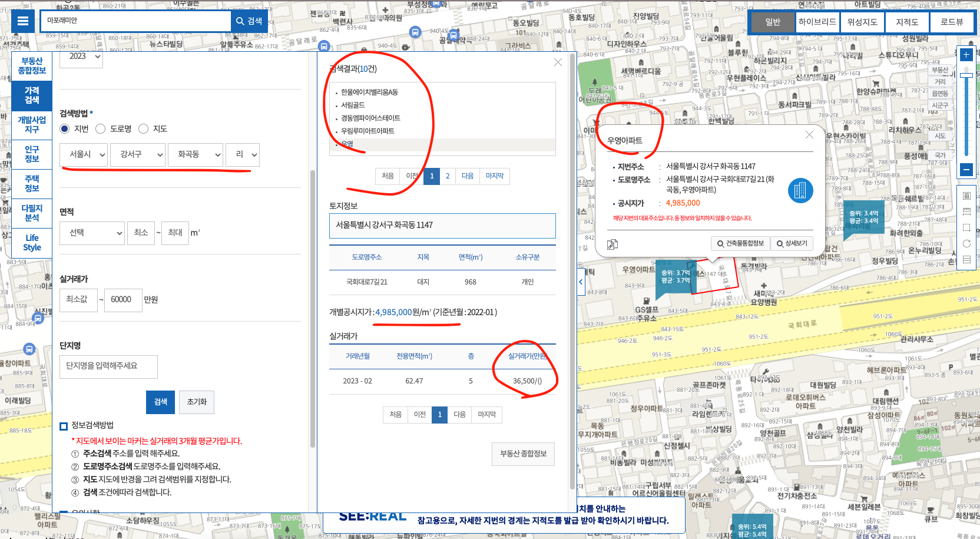This screenshot has width=980, height=539.
Task: Open the 다필지 분석 sidebar menu
Action: coord(32,213)
